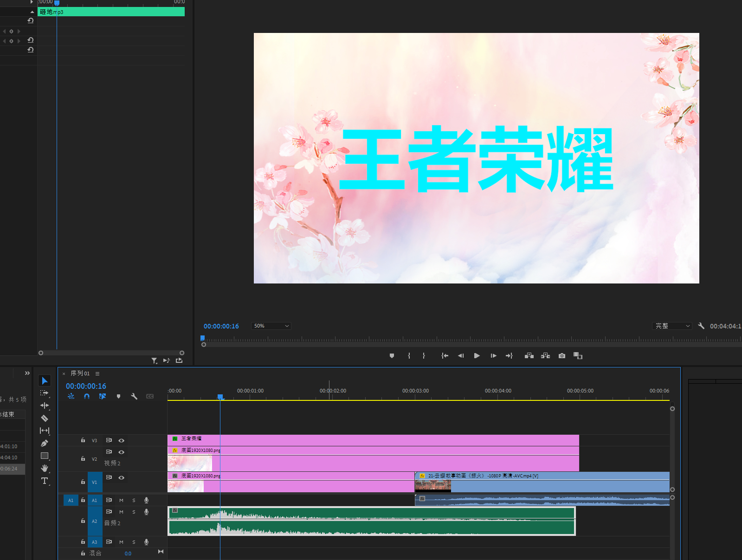This screenshot has height=560, width=742.
Task: Select the Pen tool
Action: (45, 443)
